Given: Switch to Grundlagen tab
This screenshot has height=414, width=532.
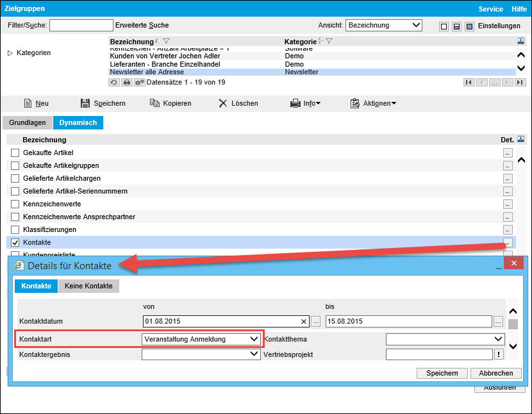Looking at the screenshot, I should [28, 123].
